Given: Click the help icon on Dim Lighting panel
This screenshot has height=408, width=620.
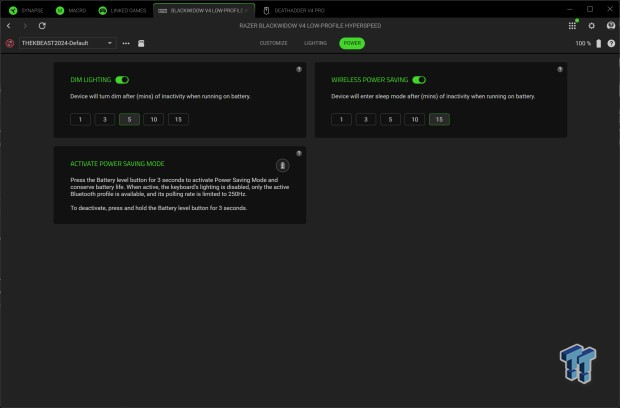Looking at the screenshot, I should [299, 69].
